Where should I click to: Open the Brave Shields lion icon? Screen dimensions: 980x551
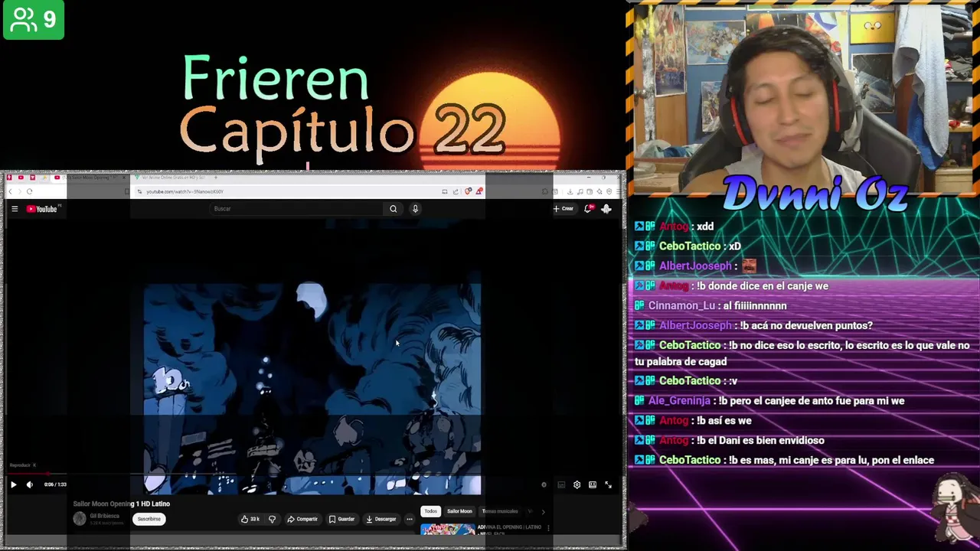(468, 191)
